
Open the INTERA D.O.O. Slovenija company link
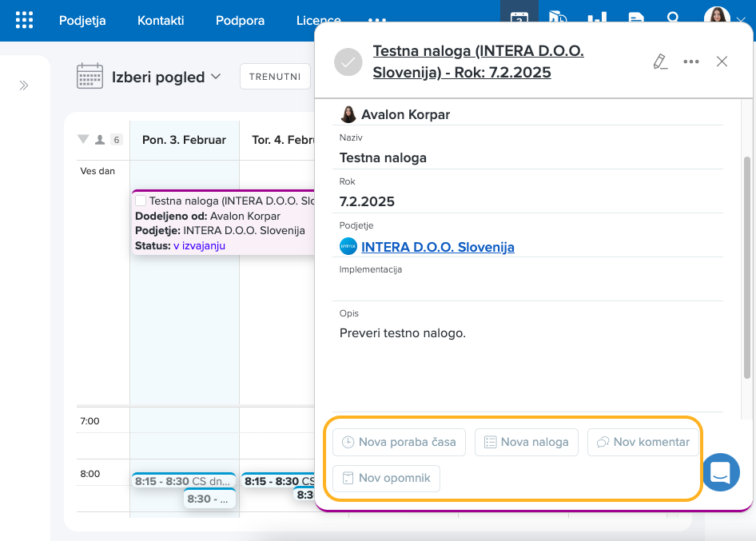click(437, 247)
